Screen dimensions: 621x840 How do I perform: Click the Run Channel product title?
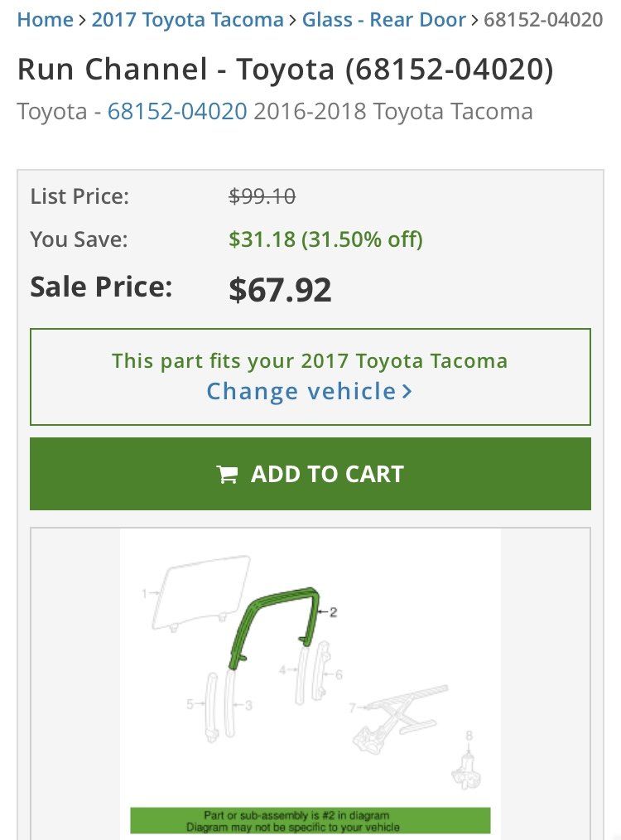[286, 70]
